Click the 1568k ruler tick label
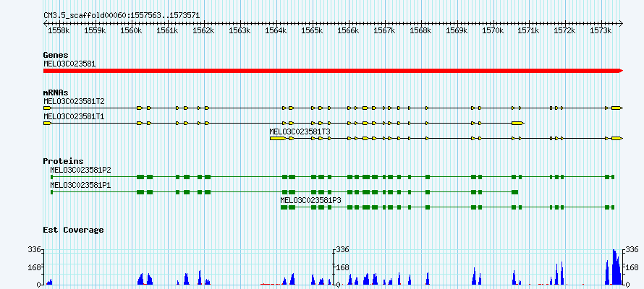The image size is (644, 289). [421, 31]
